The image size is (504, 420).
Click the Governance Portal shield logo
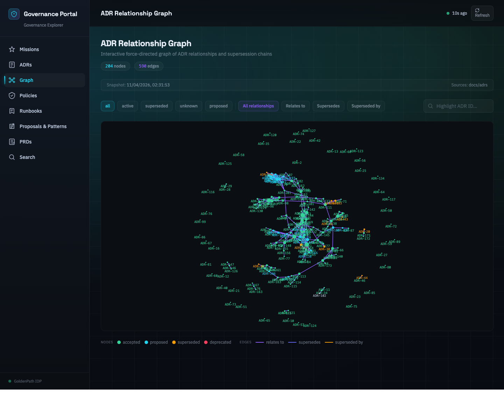(x=14, y=14)
